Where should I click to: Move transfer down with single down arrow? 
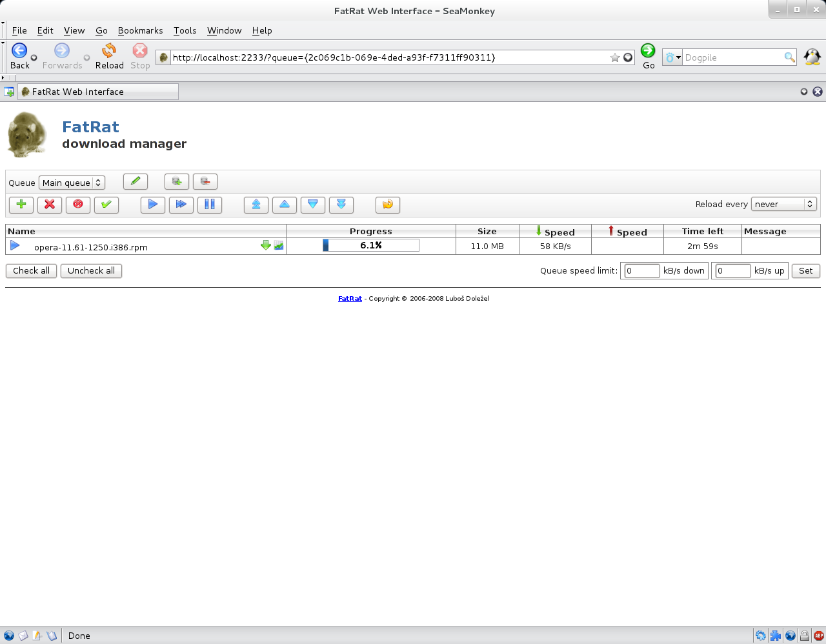pyautogui.click(x=313, y=205)
